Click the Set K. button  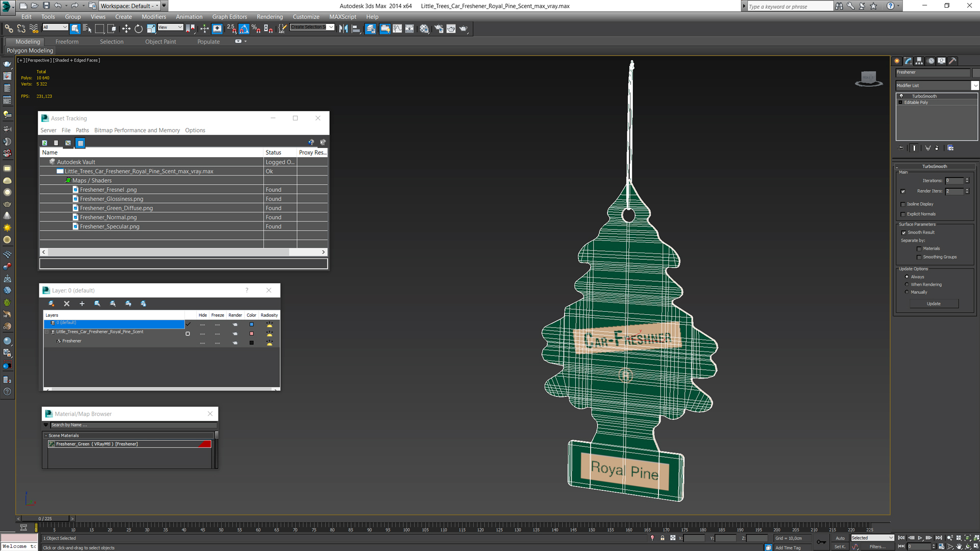coord(840,546)
